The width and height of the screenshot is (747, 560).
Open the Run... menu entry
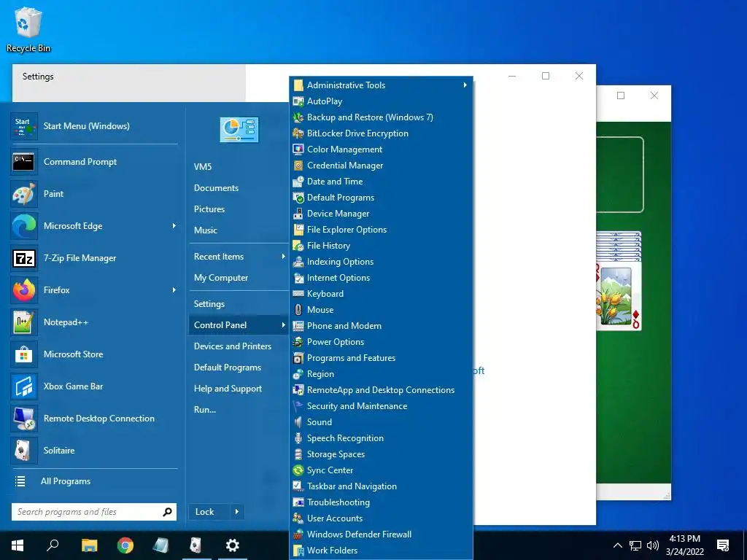point(205,410)
